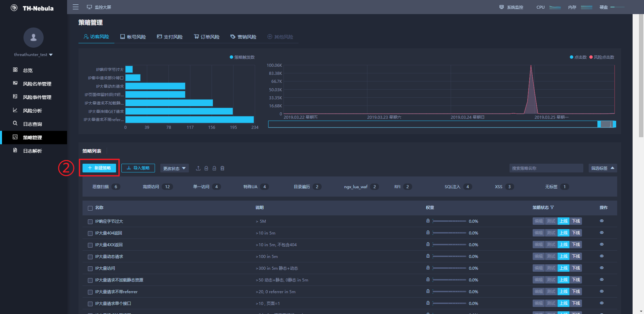Toggle the select-all checkbox beside 名称
Image resolution: width=644 pixels, height=314 pixels.
[90, 208]
